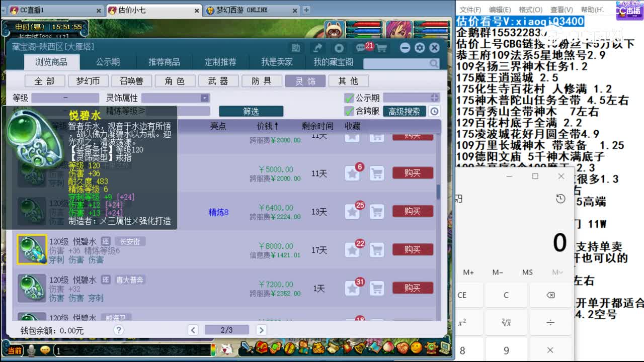
Task: Select the 梦幻币 category button
Action: click(x=88, y=81)
